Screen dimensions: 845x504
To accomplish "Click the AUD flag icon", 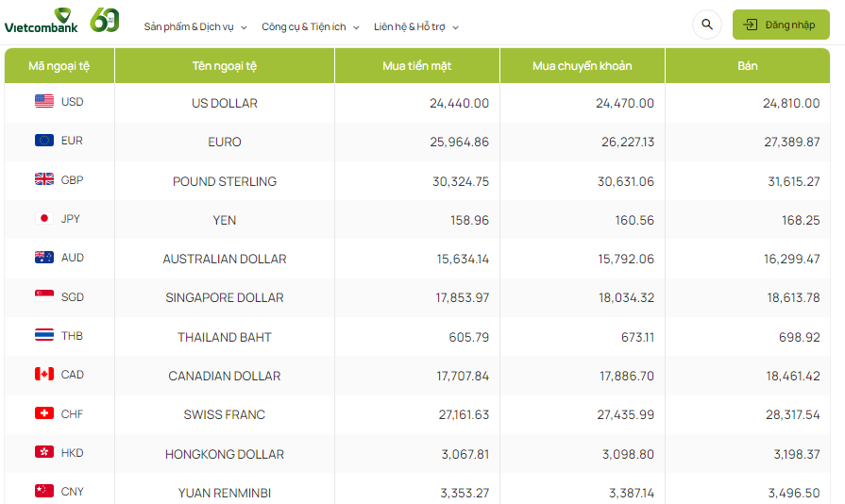I will tap(44, 258).
